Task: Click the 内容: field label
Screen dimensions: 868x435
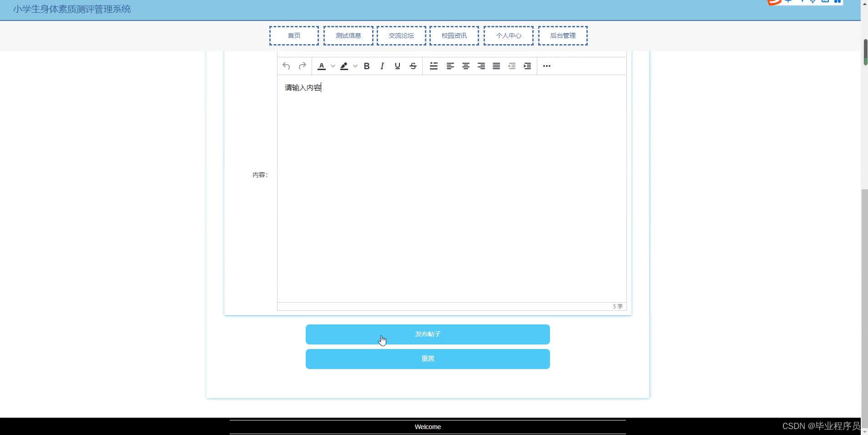Action: click(x=260, y=175)
